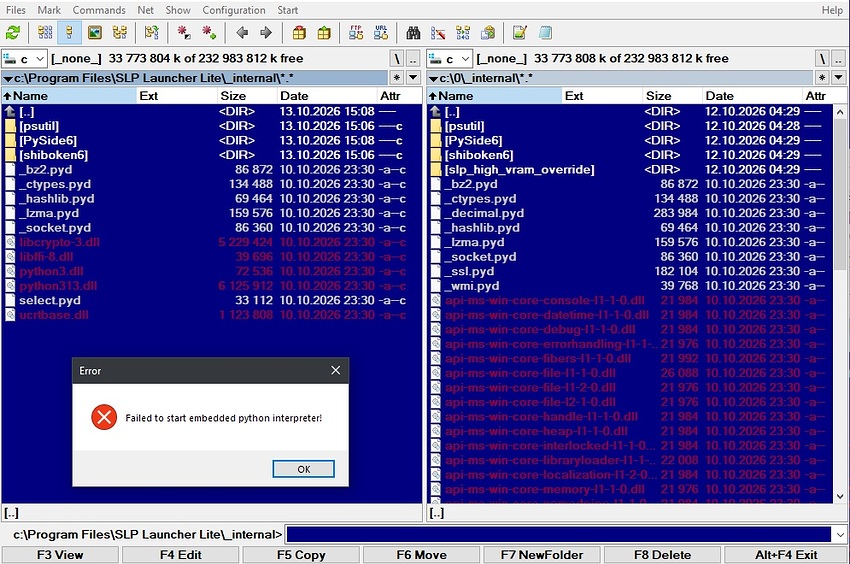Switch to Brief file names view

45,33
